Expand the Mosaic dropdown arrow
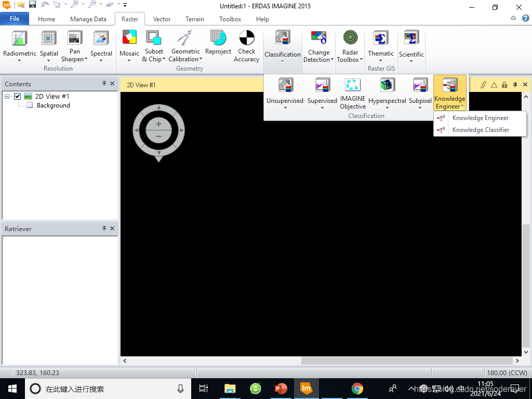Image resolution: width=532 pixels, height=399 pixels. pos(129,61)
